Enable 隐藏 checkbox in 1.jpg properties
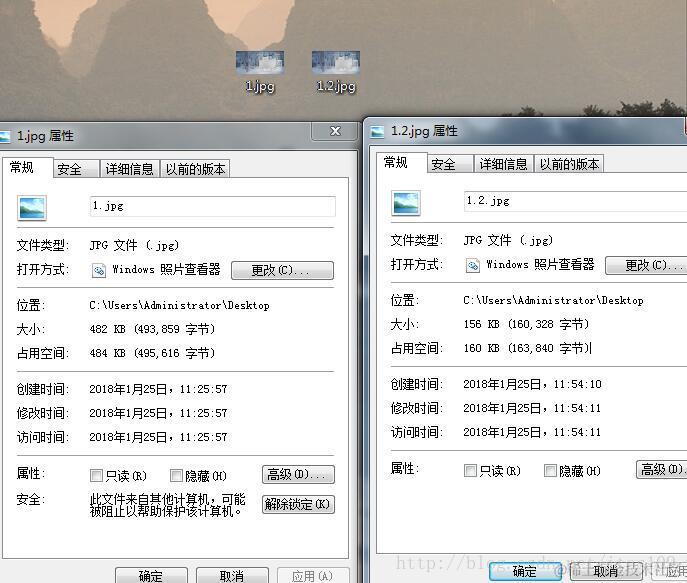This screenshot has width=687, height=583. coord(176,475)
